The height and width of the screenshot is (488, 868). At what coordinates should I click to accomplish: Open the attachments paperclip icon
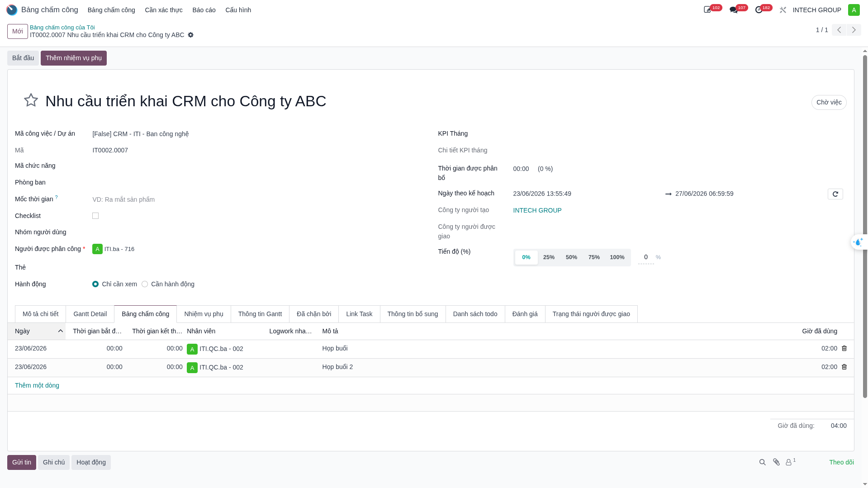tap(777, 462)
